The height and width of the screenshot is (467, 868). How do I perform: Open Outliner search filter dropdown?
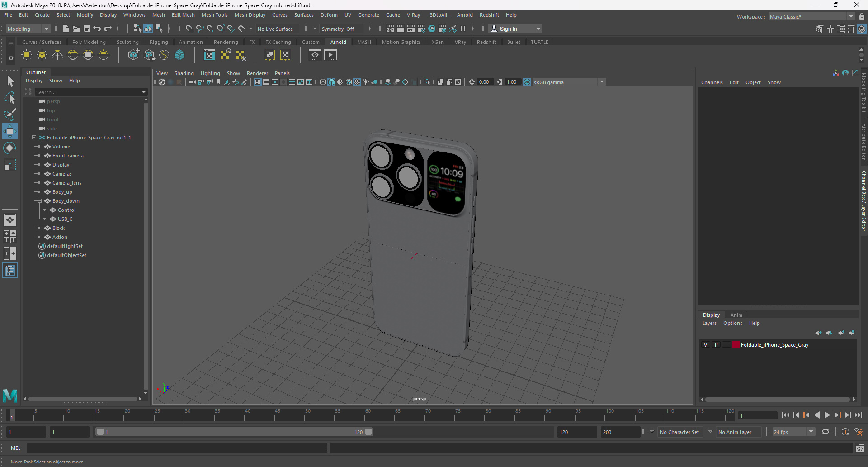coord(144,92)
